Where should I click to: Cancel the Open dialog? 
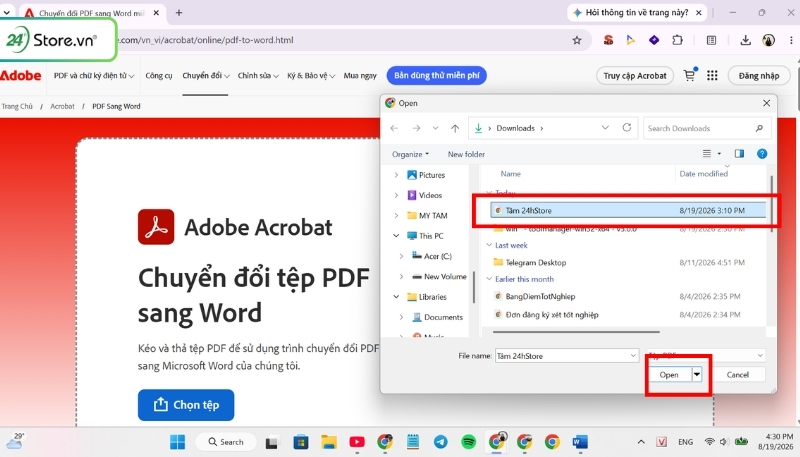pos(738,375)
